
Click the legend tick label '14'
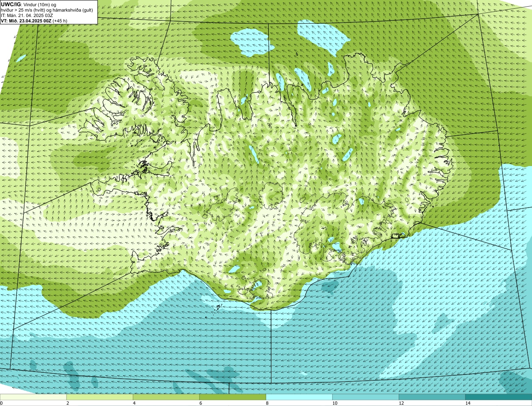468,403
